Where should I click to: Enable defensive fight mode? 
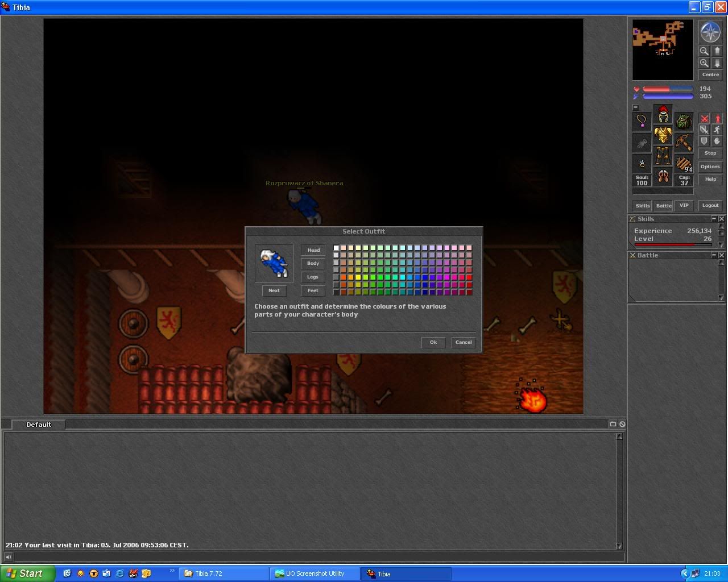(705, 141)
